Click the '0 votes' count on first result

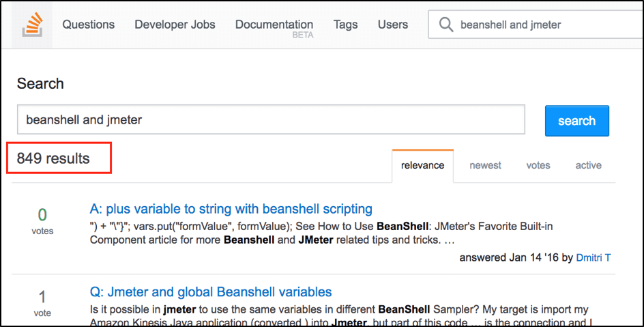[42, 221]
